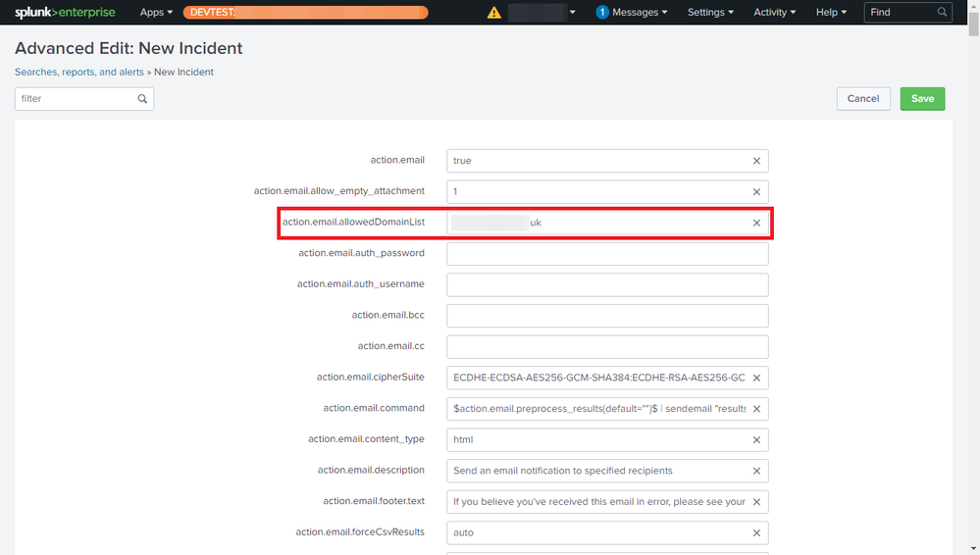The image size is (980, 555).
Task: Click the search magnifier in filter box
Action: click(142, 99)
